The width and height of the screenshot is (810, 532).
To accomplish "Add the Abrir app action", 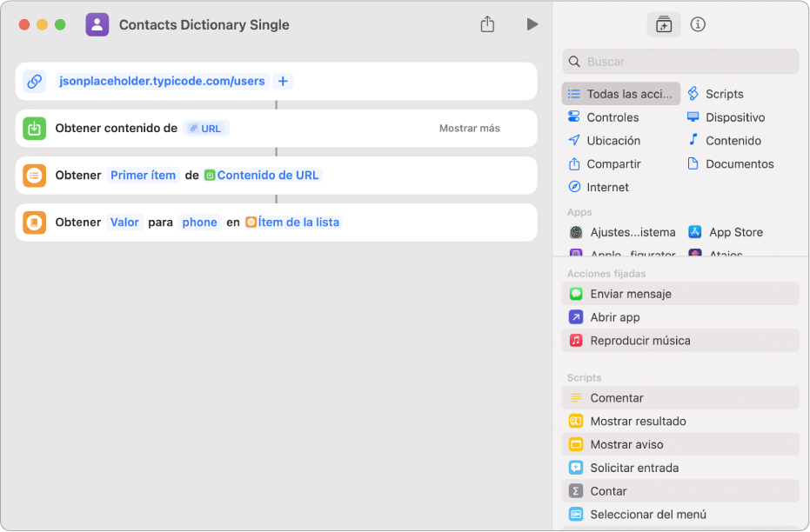I will [680, 317].
